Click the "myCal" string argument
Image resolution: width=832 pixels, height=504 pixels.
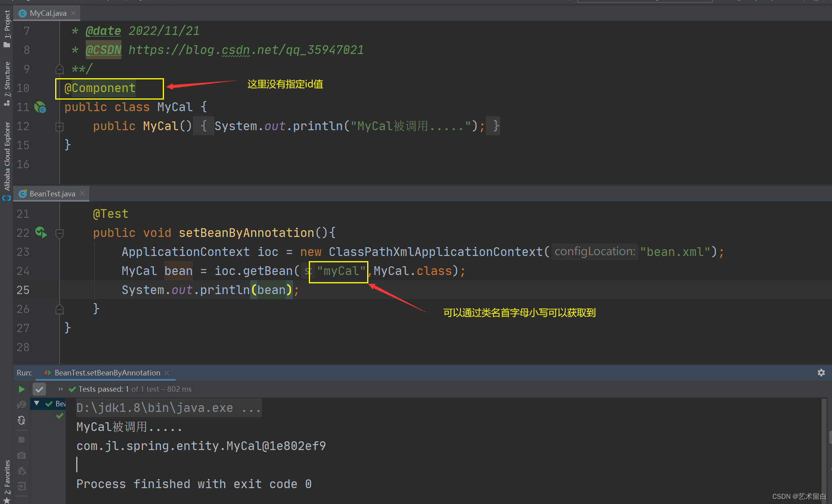point(341,271)
